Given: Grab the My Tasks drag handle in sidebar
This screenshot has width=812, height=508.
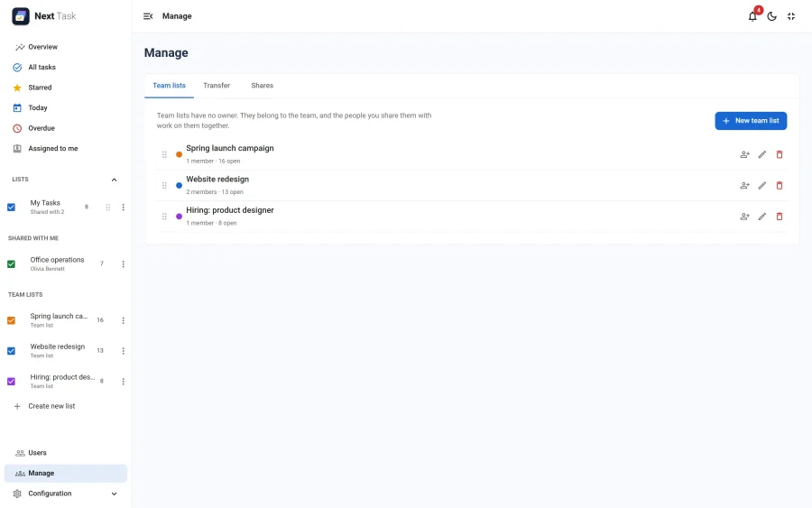Looking at the screenshot, I should click(x=108, y=208).
